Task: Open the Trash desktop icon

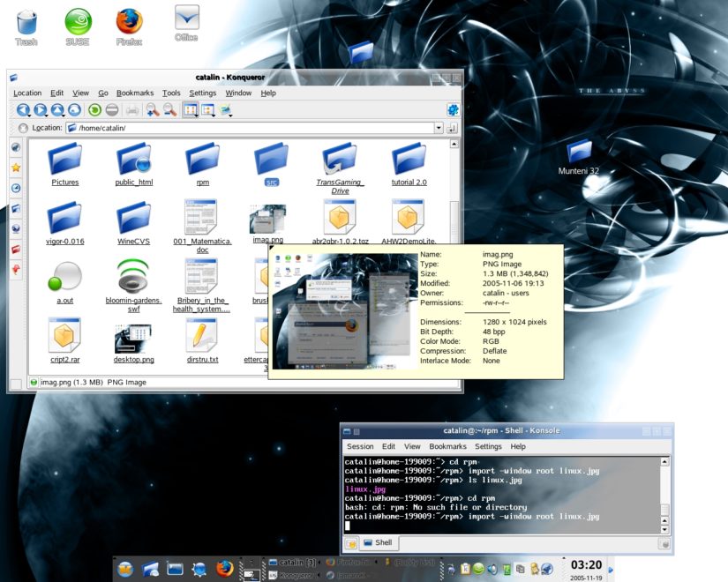Action: tap(26, 27)
